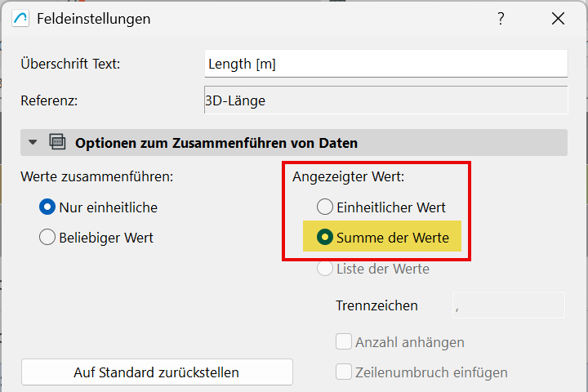Focus the Überschrift Text input field
The width and height of the screenshot is (588, 392).
click(385, 64)
